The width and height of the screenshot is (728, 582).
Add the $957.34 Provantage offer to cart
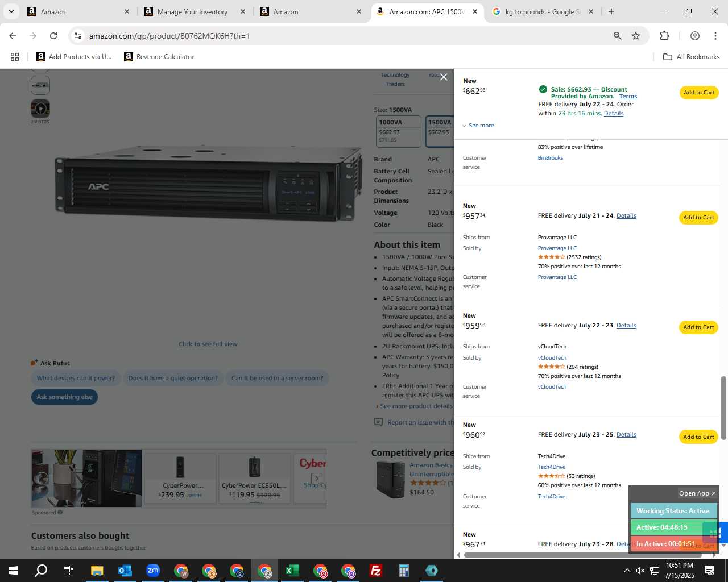click(699, 218)
